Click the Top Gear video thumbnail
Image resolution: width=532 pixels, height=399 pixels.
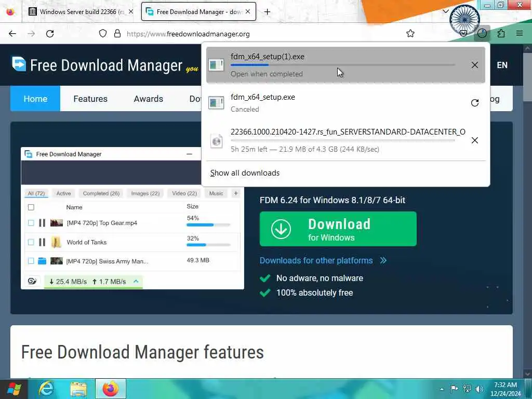click(57, 223)
